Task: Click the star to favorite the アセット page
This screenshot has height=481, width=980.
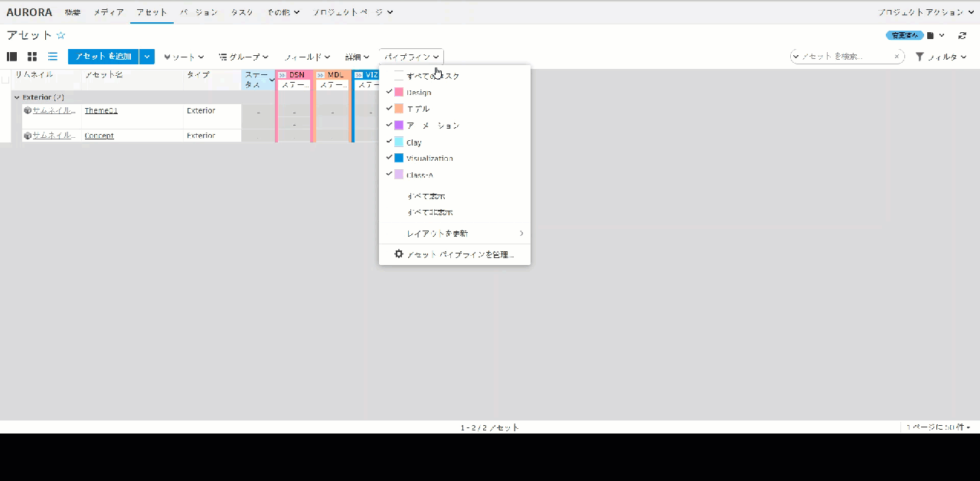Action: click(60, 34)
